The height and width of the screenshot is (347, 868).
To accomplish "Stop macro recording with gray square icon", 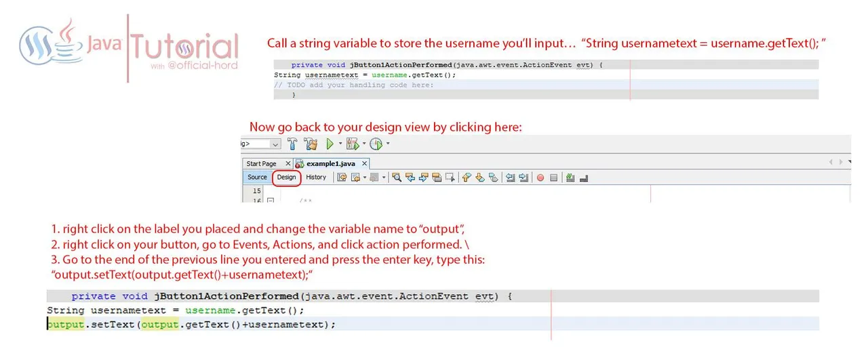I will [x=553, y=178].
